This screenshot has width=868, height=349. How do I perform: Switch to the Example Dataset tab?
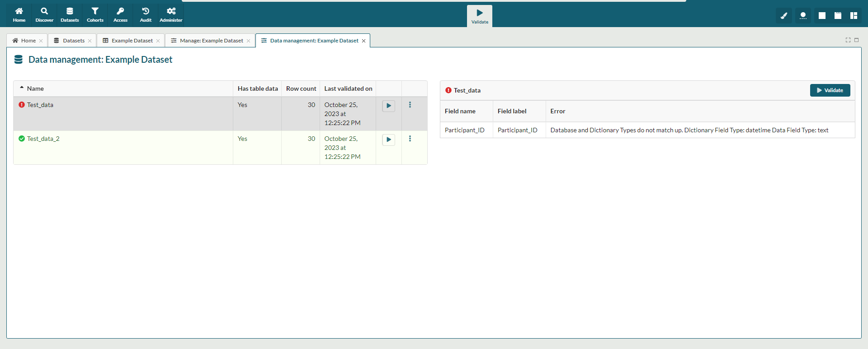pyautogui.click(x=132, y=41)
